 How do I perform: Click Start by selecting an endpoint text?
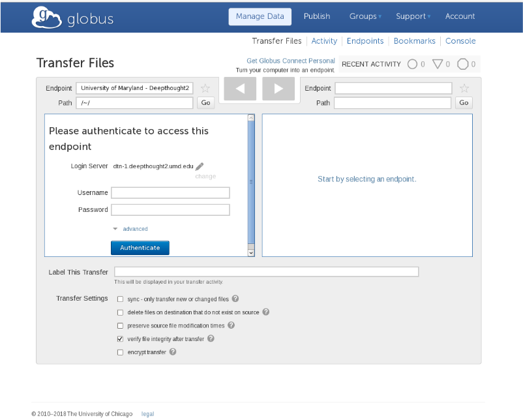[x=367, y=179]
